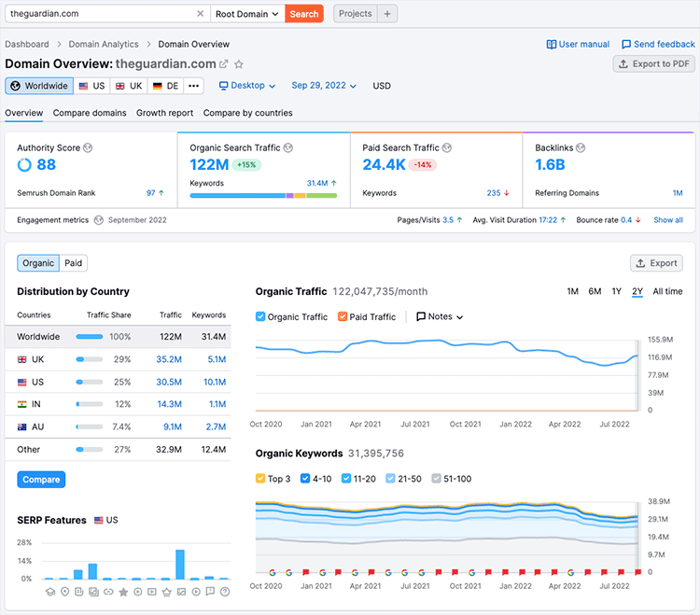Image resolution: width=700 pixels, height=615 pixels.
Task: Toggle the Top 3 keywords checkbox
Action: click(260, 479)
